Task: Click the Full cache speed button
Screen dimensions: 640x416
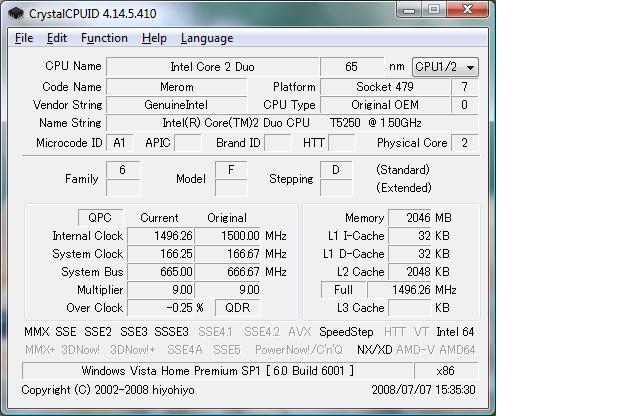Action: [343, 290]
